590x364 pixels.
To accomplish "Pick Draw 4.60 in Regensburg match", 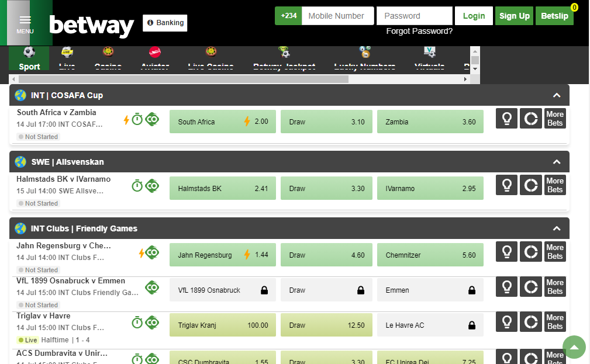I will tap(326, 255).
